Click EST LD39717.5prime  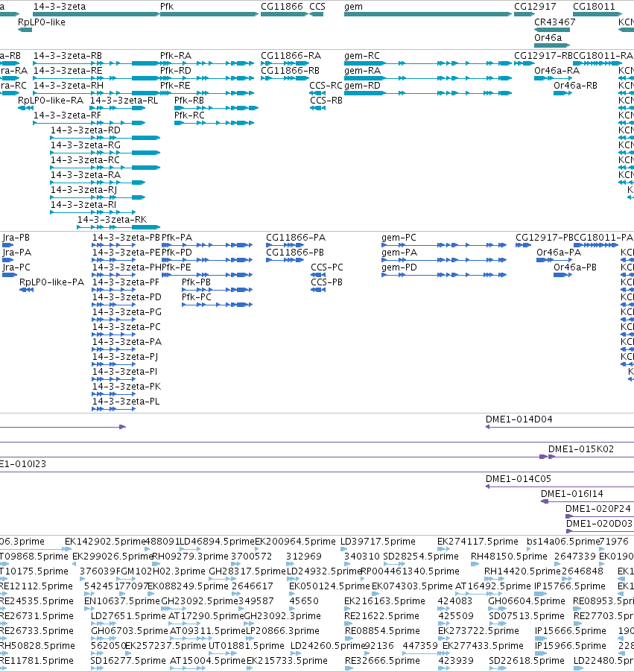pyautogui.click(x=378, y=542)
